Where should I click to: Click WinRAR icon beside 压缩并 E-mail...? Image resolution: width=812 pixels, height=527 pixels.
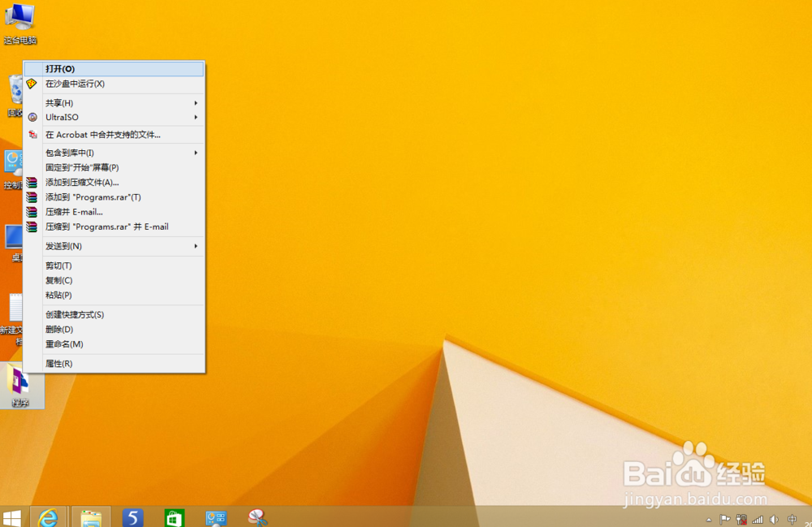(32, 212)
